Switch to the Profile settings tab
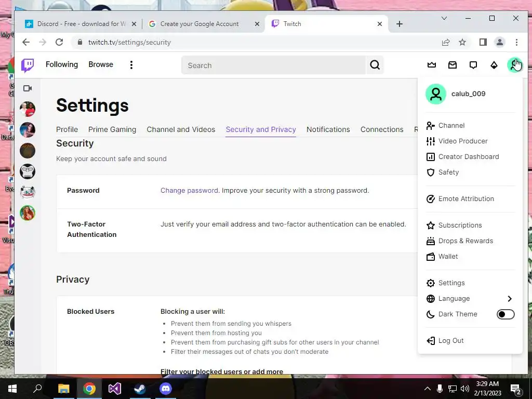Viewport: 532px width, 399px height. click(67, 129)
